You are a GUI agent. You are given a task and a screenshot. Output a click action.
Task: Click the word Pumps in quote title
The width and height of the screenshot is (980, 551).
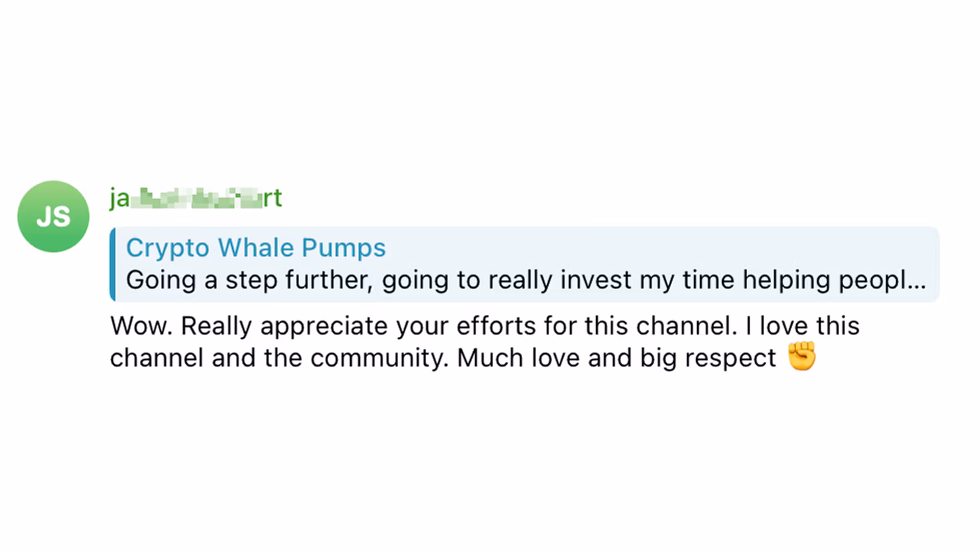(x=343, y=248)
